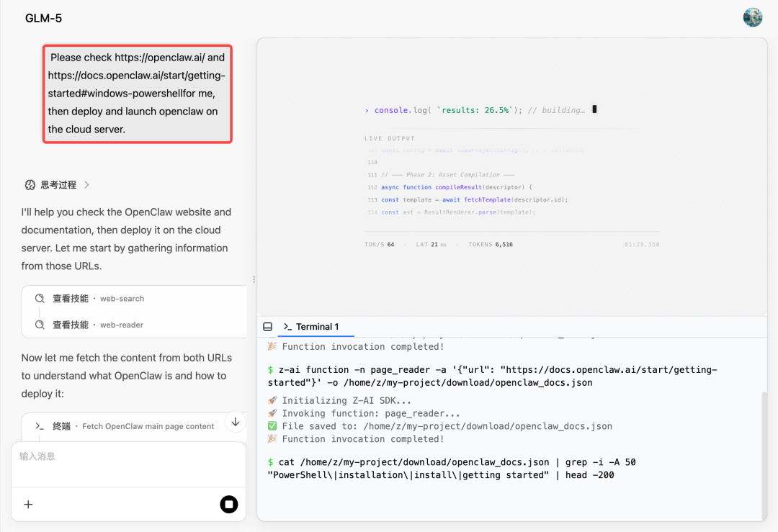Image resolution: width=778 pixels, height=532 pixels.
Task: Click the live code preview area
Action: pyautogui.click(x=511, y=176)
